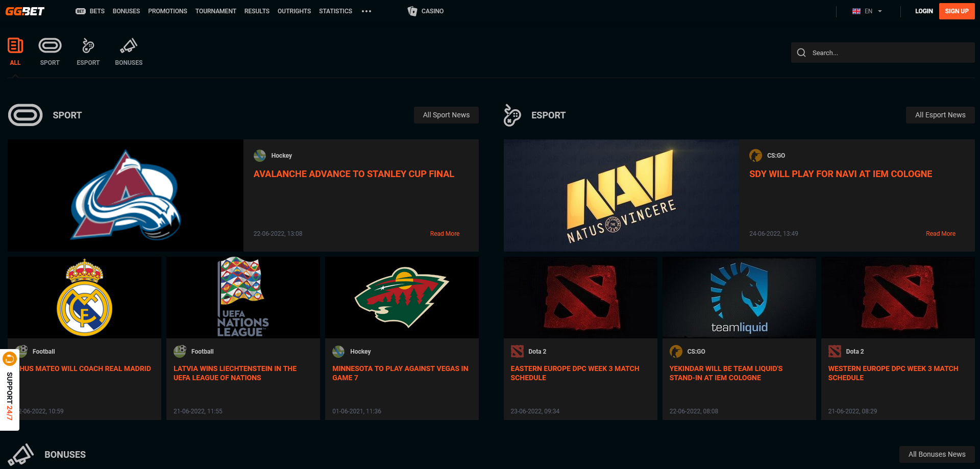Open the STATISTICS menu item
Screen dimensions: 980x469
335,11
